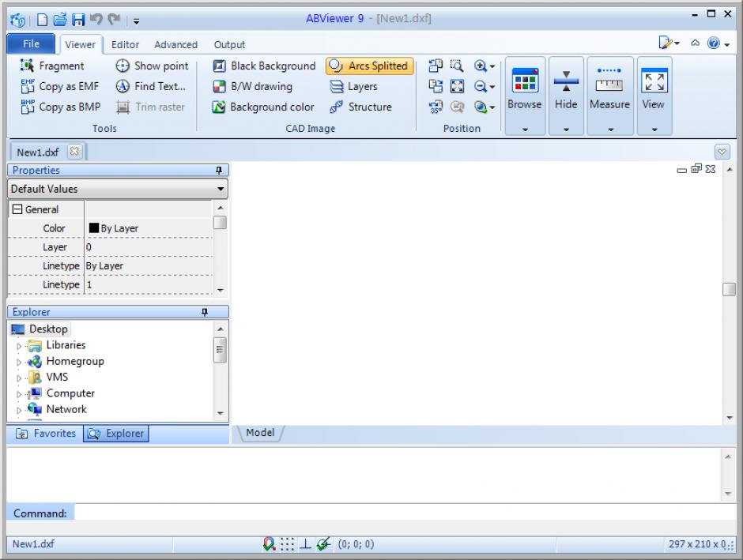The height and width of the screenshot is (560, 743).
Task: Open the globe magnifier dropdown arrow
Action: (x=492, y=108)
